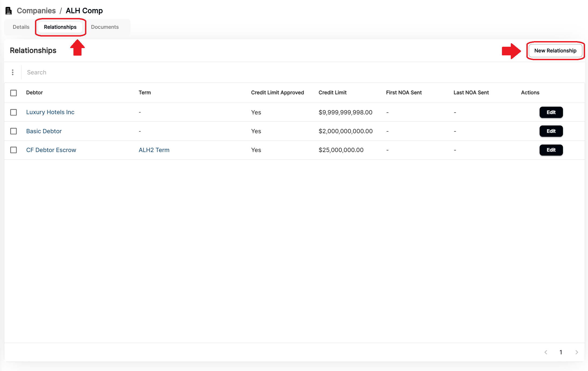Switch to the Documents tab
588x371 pixels.
pyautogui.click(x=105, y=27)
